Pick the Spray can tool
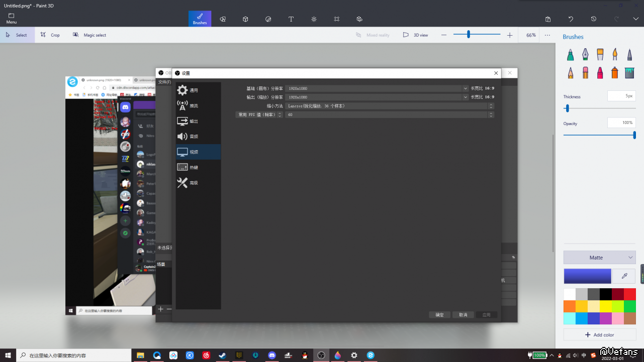 [x=614, y=73]
